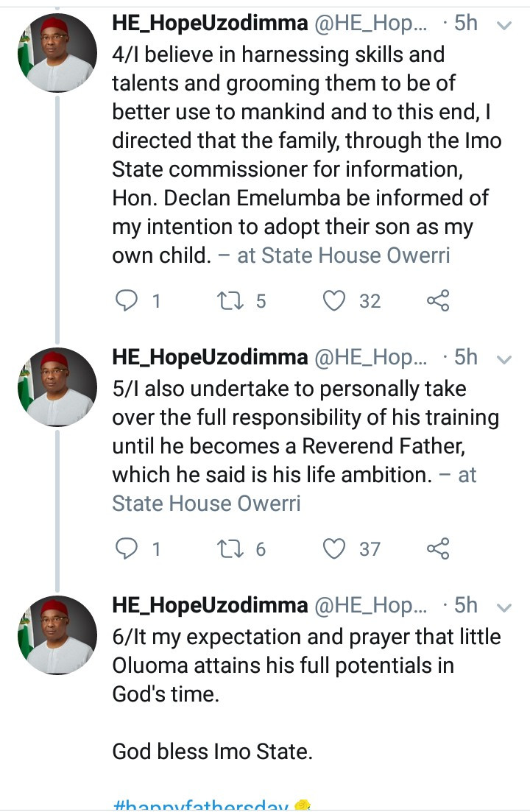Viewport: 530px width, 812px height.
Task: Open HE_HopeUzodimma name on the 6/ tweet
Action: 209,605
